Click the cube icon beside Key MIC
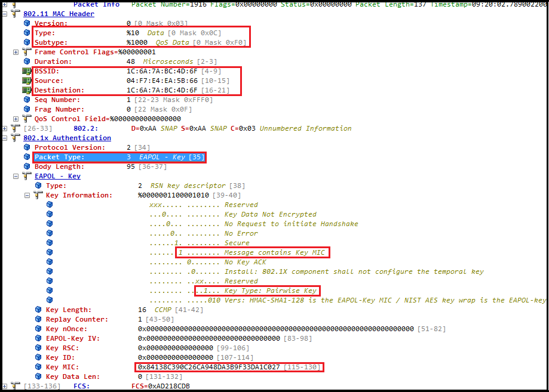The width and height of the screenshot is (549, 392). tap(38, 367)
